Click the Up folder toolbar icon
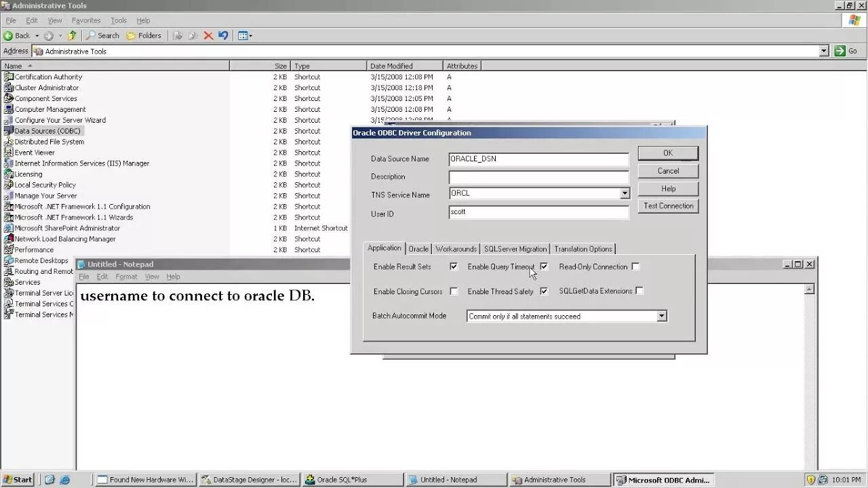 coord(72,36)
